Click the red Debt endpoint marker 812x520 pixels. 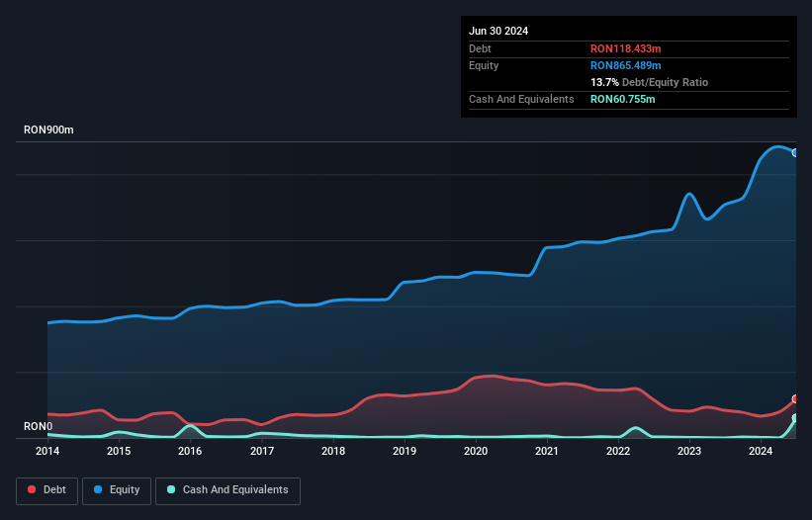pos(795,399)
